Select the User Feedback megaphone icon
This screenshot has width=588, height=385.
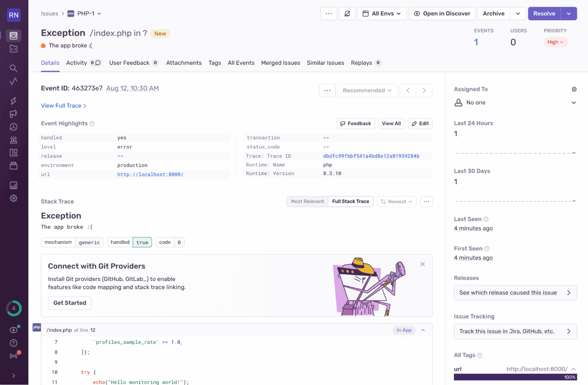[x=14, y=114]
